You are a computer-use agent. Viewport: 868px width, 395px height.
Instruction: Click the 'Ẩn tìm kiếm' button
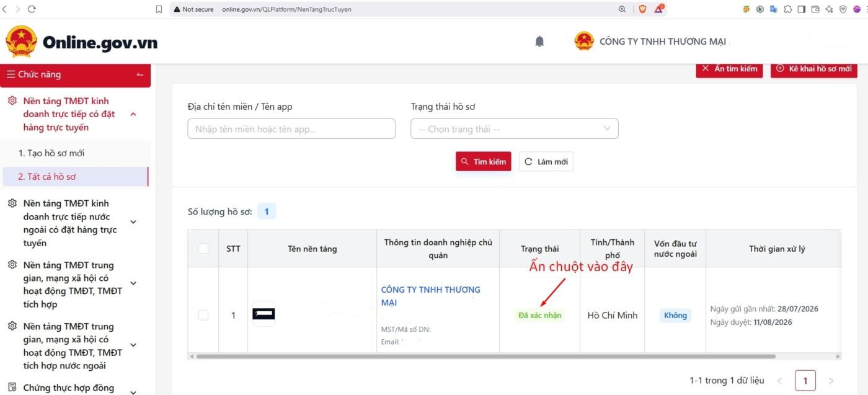(x=729, y=69)
